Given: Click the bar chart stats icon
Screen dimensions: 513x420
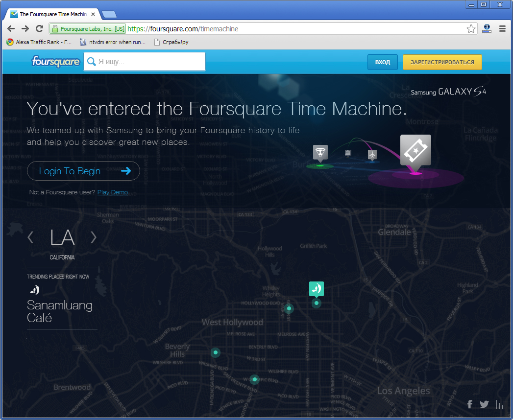Looking at the screenshot, I should point(500,405).
